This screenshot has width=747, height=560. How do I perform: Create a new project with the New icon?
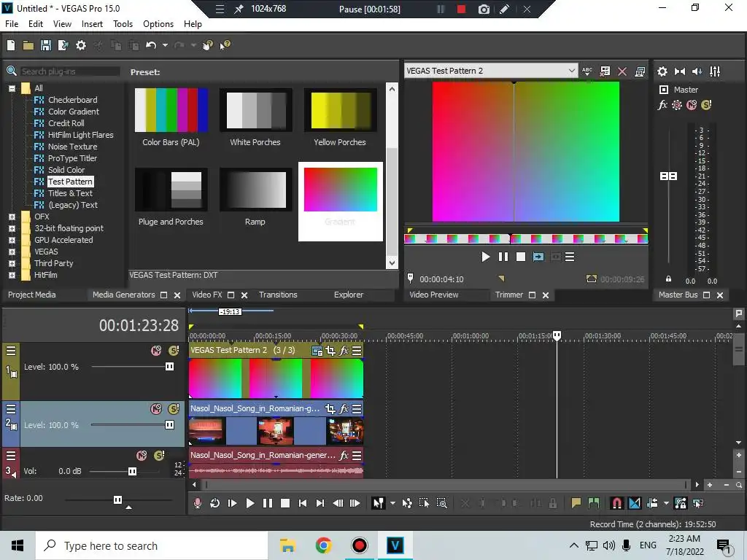(11, 45)
